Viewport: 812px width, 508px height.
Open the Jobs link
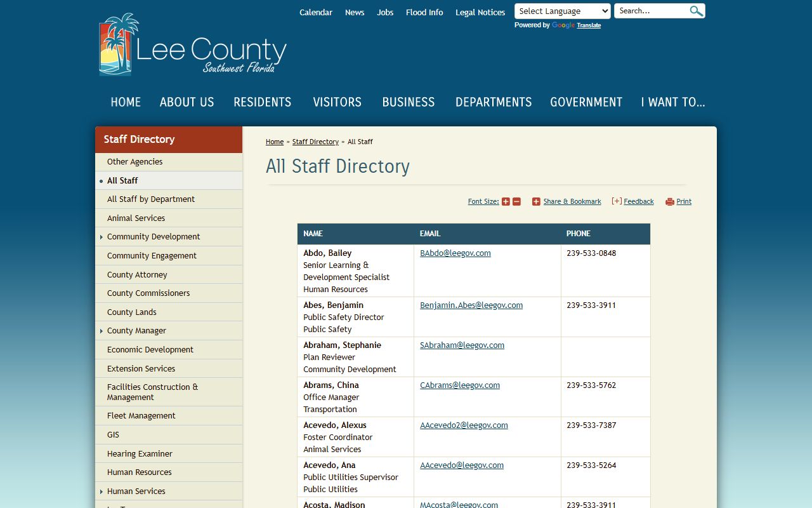(385, 12)
